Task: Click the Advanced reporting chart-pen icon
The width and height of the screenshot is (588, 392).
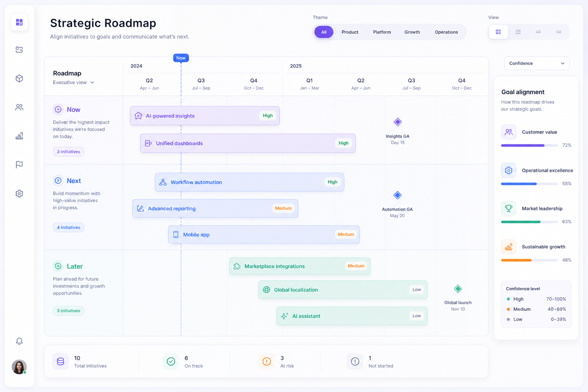Action: 140,208
